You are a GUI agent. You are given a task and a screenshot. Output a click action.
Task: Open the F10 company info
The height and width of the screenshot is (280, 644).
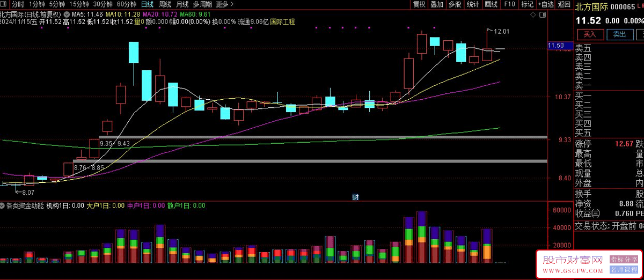(x=509, y=4)
